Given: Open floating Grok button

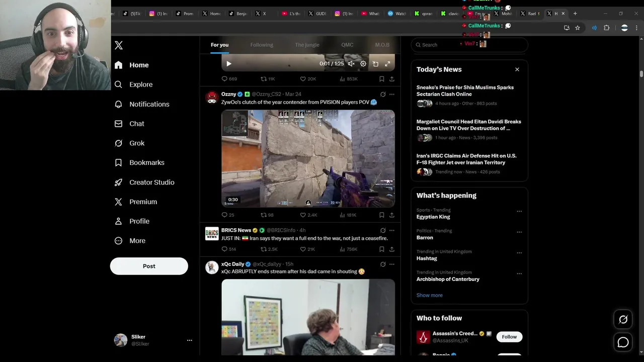Looking at the screenshot, I should pyautogui.click(x=623, y=320).
